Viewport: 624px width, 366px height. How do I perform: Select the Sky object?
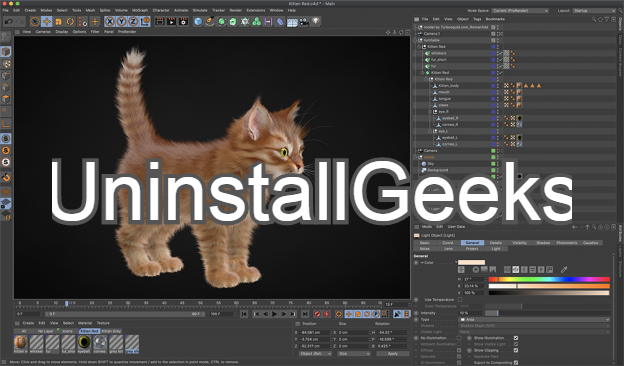click(x=431, y=164)
